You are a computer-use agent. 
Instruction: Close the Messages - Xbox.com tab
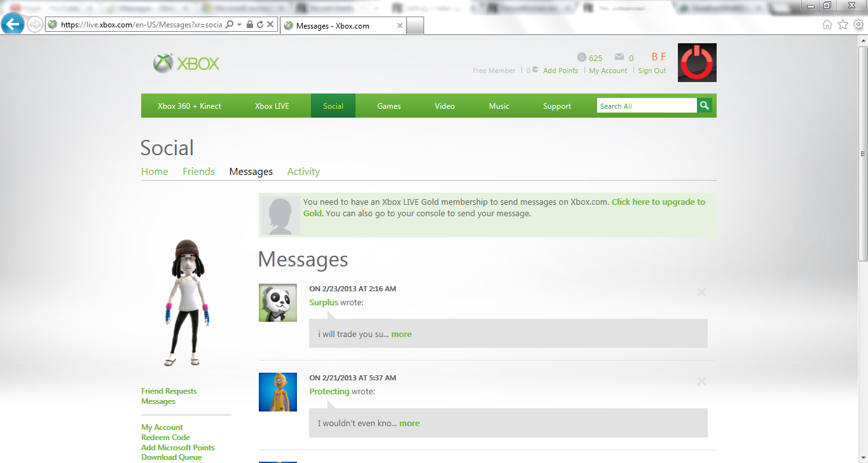(x=400, y=25)
